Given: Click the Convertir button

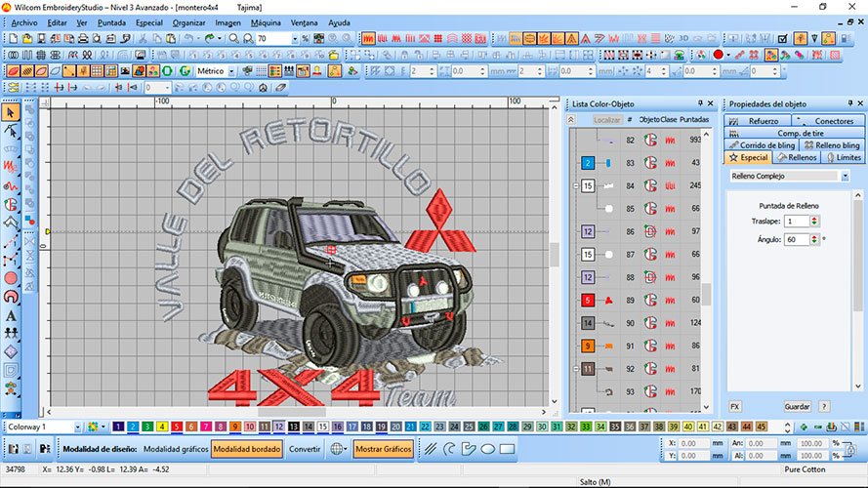Looking at the screenshot, I should [x=305, y=449].
